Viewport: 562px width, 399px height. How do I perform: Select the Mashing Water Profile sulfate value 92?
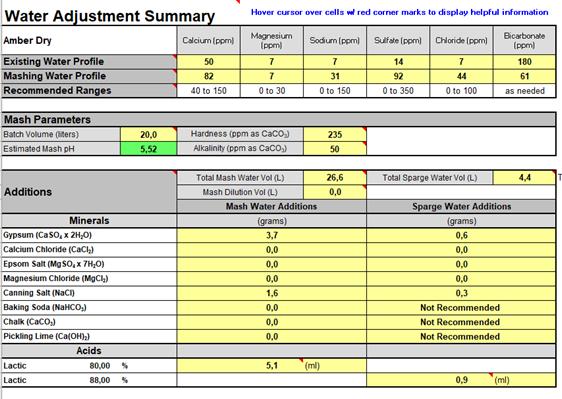[x=398, y=76]
